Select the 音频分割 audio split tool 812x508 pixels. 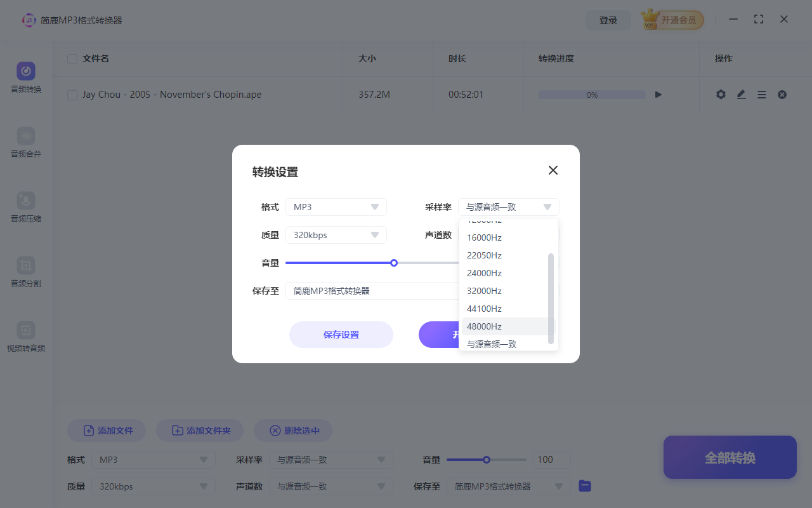click(x=25, y=272)
